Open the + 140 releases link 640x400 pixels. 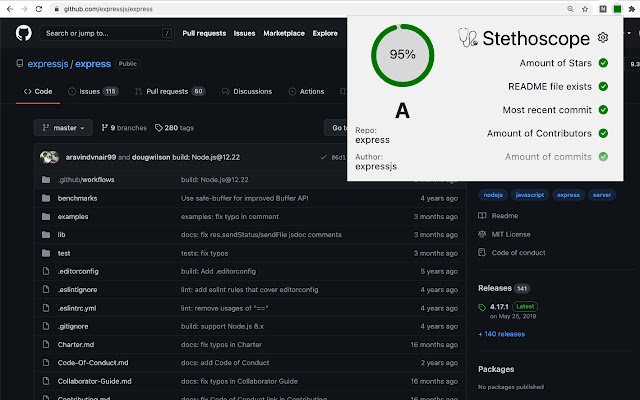[x=502, y=334]
